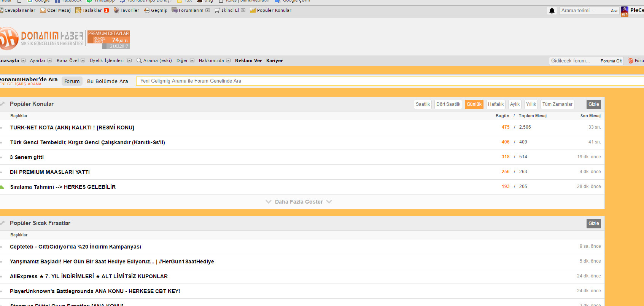Click the DonanımHaber logo

(42, 38)
